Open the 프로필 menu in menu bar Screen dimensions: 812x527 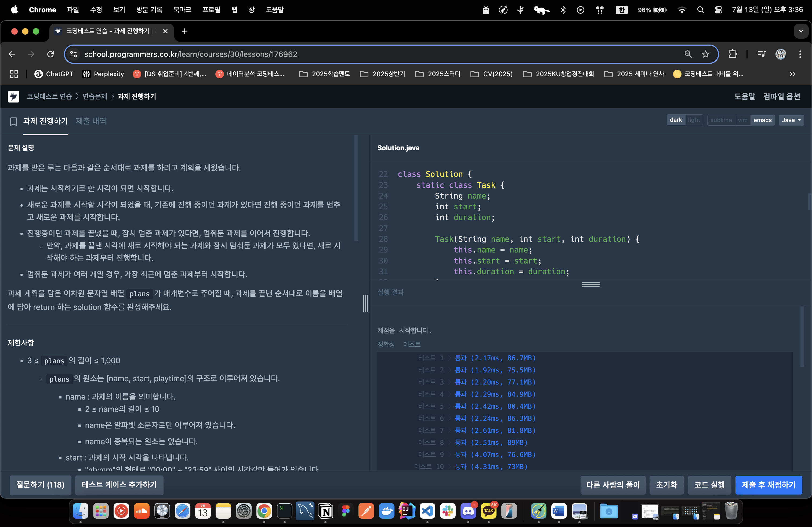coord(211,10)
